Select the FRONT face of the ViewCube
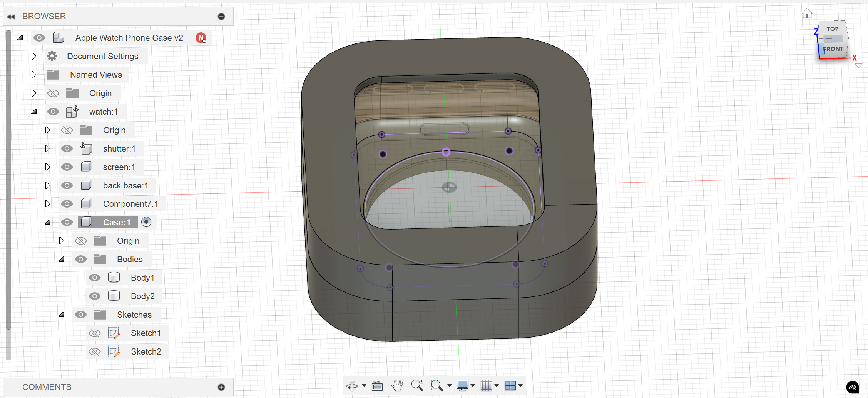 (x=833, y=49)
